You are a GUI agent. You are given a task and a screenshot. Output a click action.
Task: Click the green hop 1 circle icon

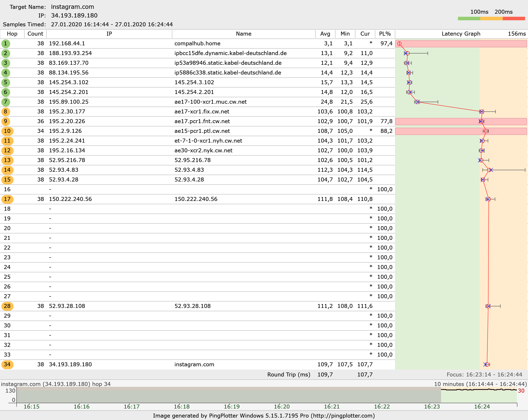6,44
